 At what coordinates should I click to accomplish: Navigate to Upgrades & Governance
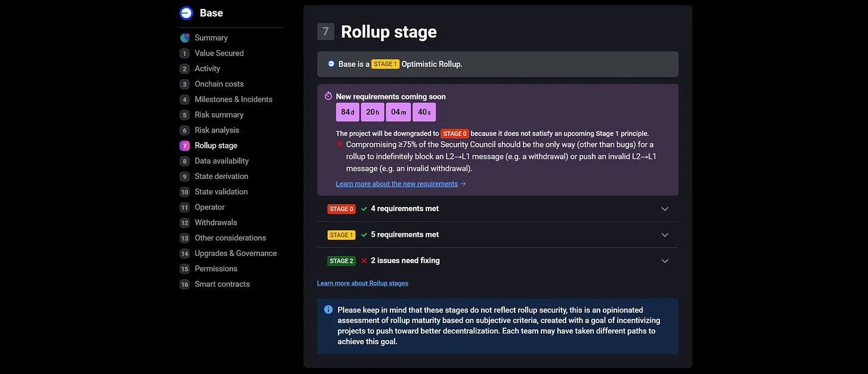pyautogui.click(x=235, y=254)
